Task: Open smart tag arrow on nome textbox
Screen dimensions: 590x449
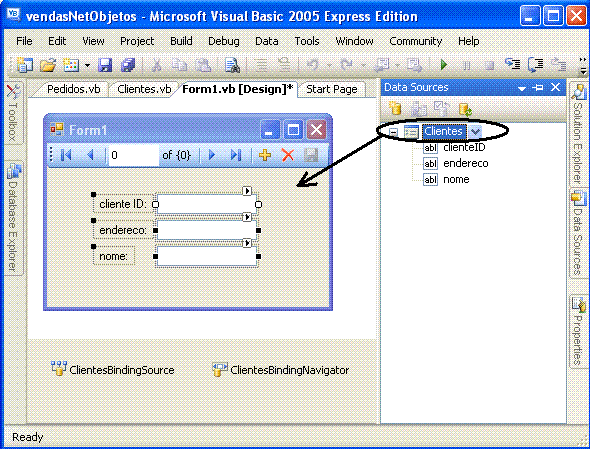Action: [x=247, y=243]
